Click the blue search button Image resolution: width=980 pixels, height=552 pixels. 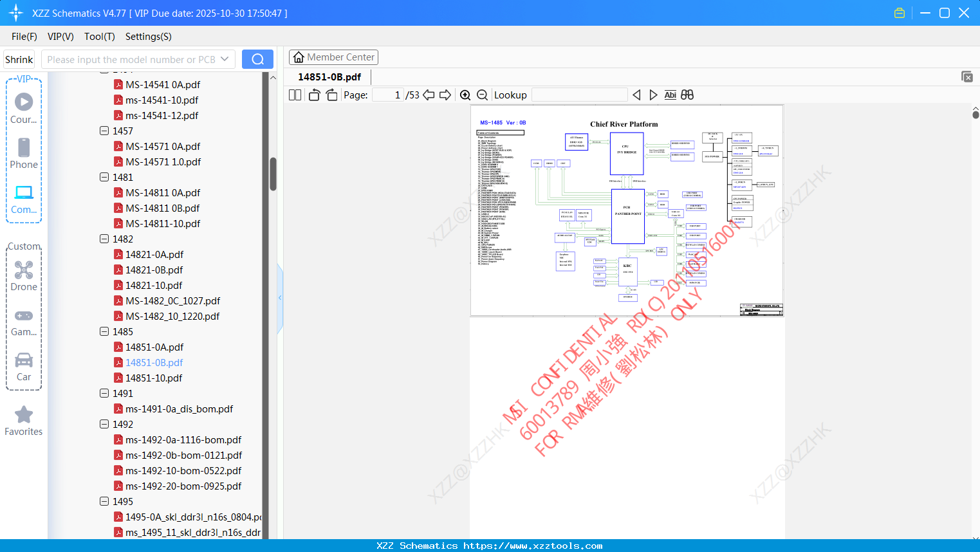[x=257, y=59]
